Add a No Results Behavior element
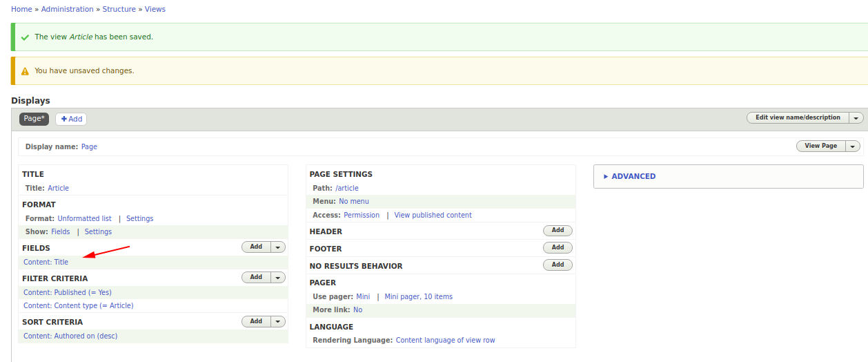Screen dimensions: 868x362 click(x=558, y=265)
